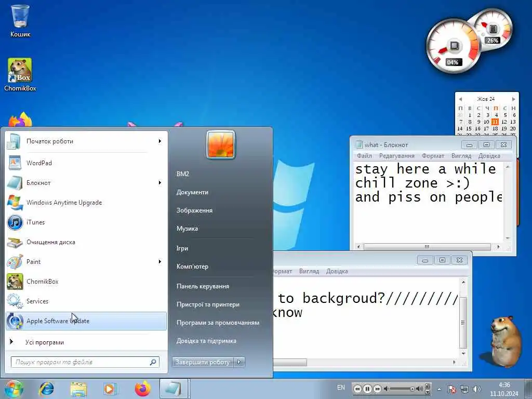Image resolution: width=532 pixels, height=399 pixels.
Task: Click the system volume speaker tray icon
Action: point(477,389)
